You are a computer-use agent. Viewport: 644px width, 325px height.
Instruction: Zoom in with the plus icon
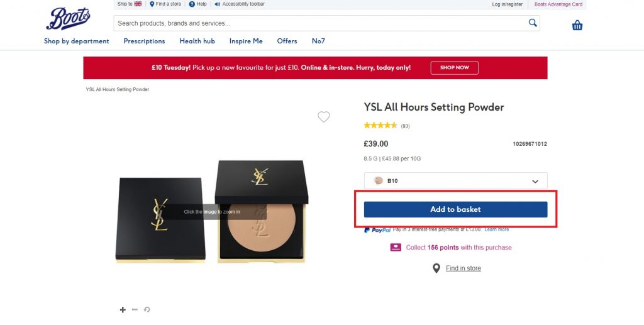(123, 309)
